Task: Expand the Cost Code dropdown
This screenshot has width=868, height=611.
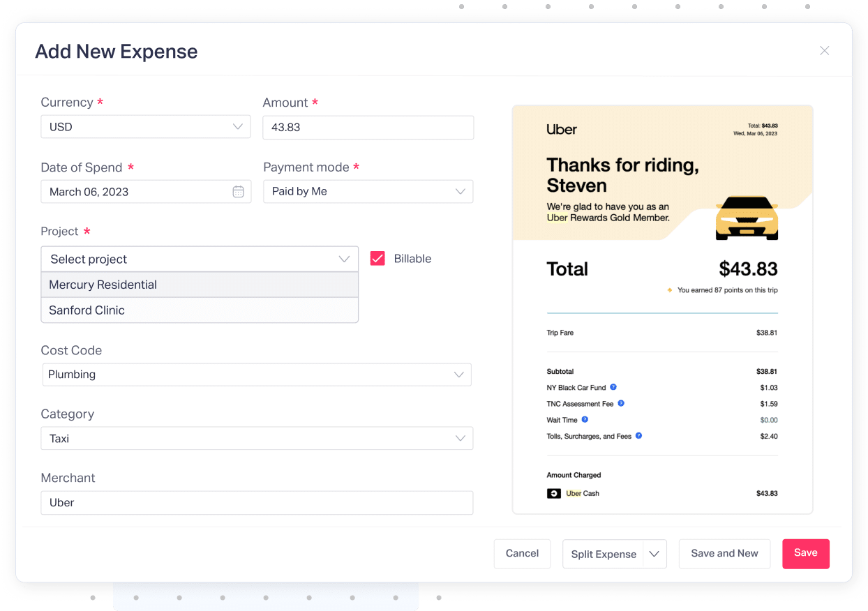Action: pyautogui.click(x=460, y=374)
